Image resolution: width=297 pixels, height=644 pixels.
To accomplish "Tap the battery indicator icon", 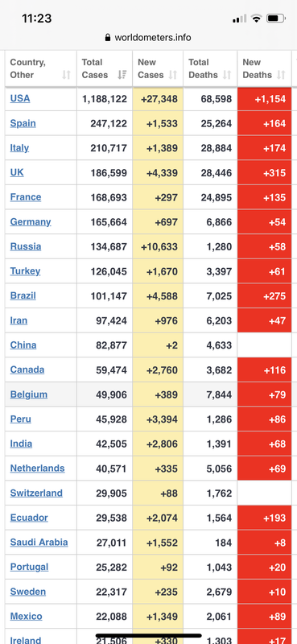I will (275, 19).
